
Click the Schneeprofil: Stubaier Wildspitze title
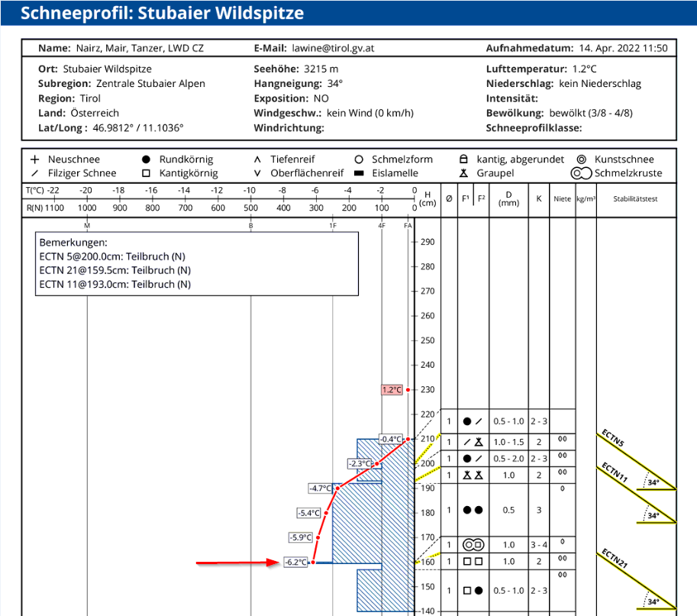pos(163,13)
